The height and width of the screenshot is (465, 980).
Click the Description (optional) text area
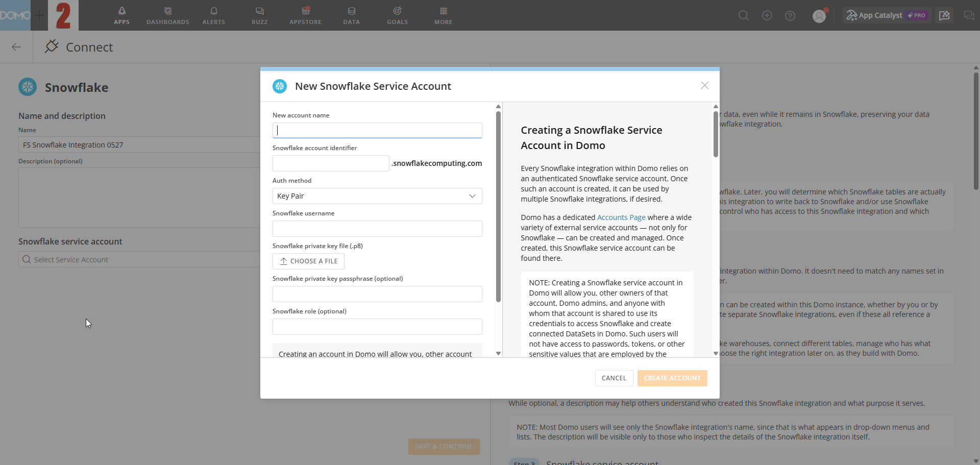click(140, 198)
